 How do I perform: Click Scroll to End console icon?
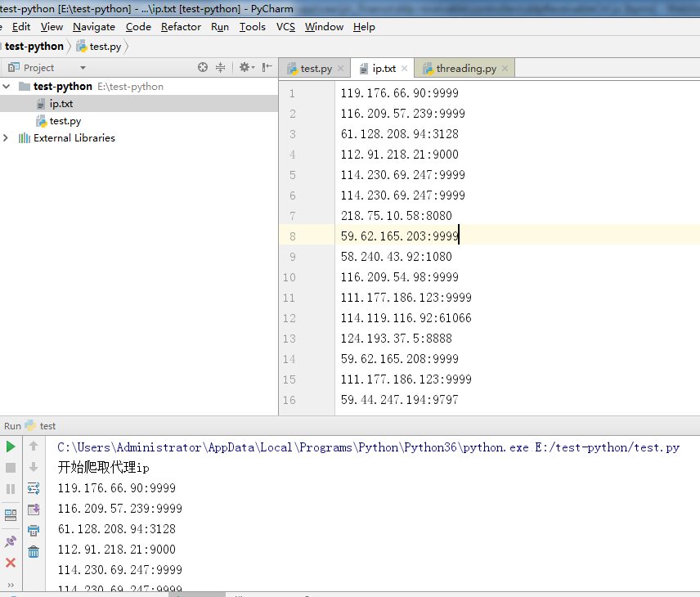pos(33,509)
